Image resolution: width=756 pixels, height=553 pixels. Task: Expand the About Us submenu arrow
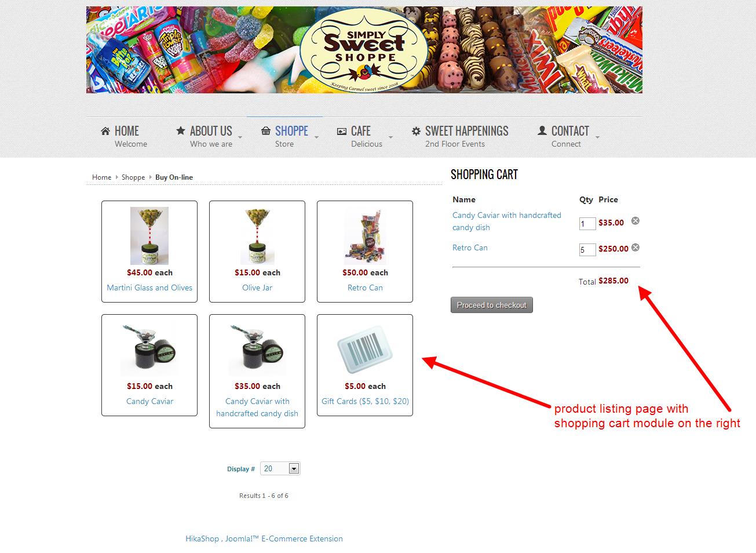pos(240,137)
